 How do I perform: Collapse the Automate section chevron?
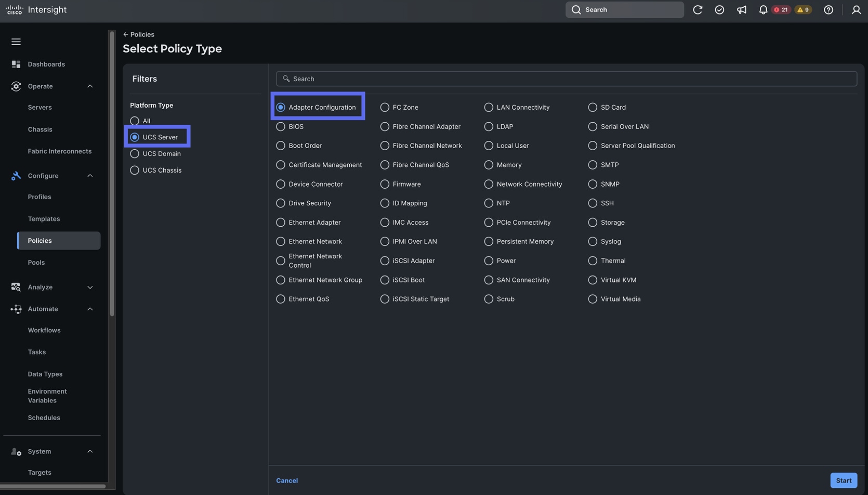click(90, 309)
